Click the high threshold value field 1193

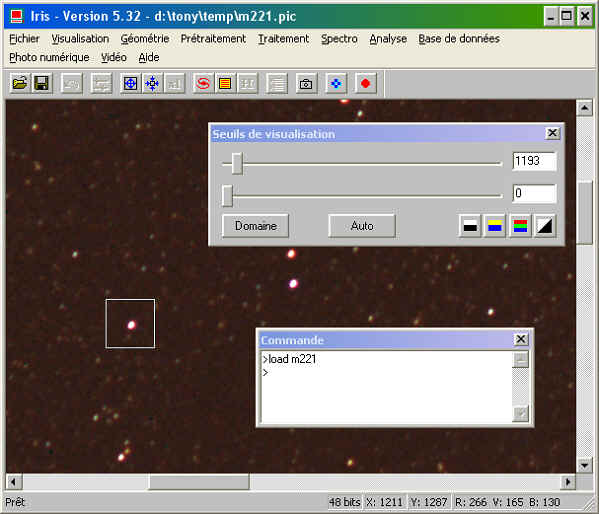(x=534, y=161)
